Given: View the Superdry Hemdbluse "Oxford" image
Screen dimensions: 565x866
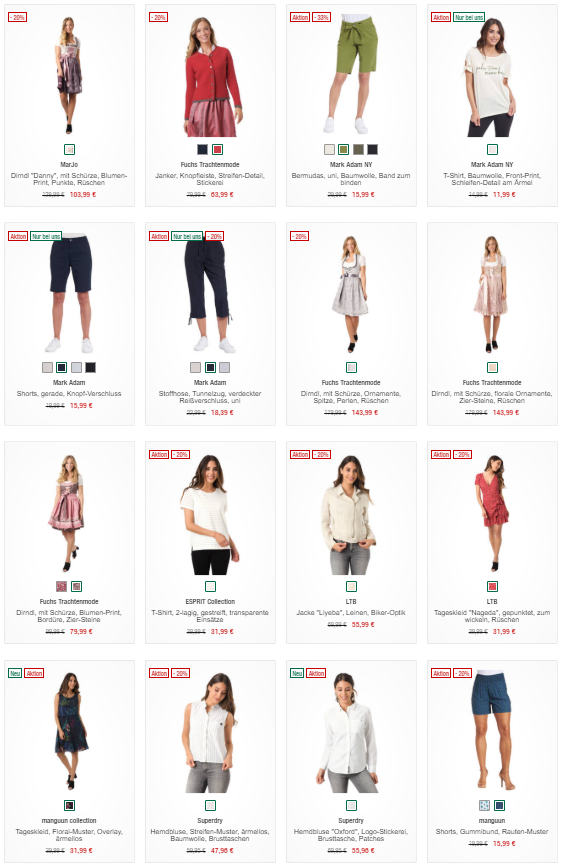Looking at the screenshot, I should pyautogui.click(x=350, y=732).
